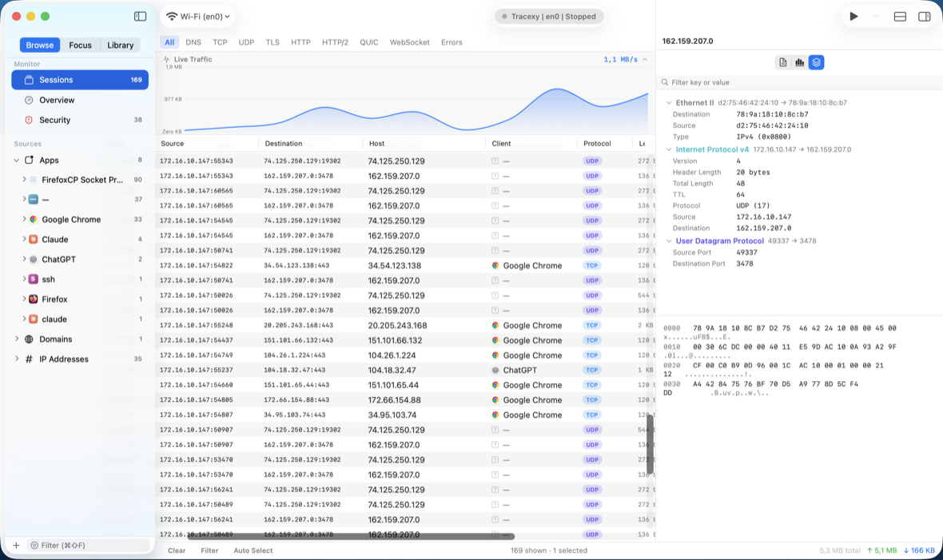This screenshot has height=560, width=943.
Task: Click the Filter key or value field
Action: coord(799,82)
